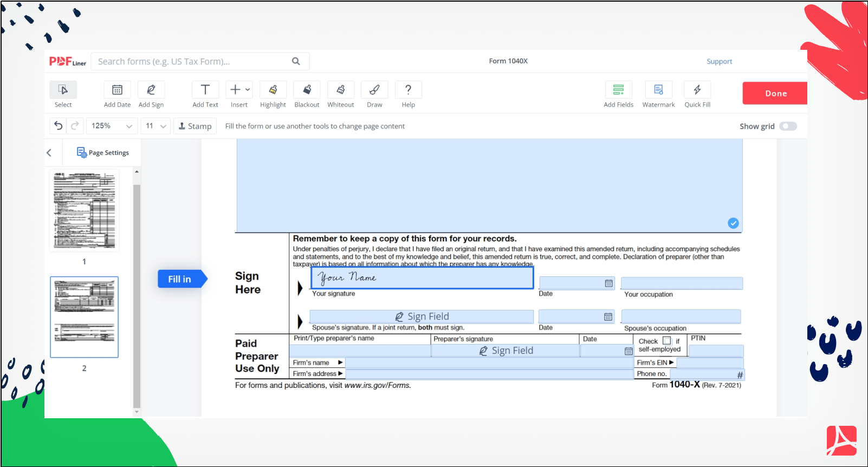Click the red Done button
Viewport: 868px width, 467px height.
coord(775,93)
